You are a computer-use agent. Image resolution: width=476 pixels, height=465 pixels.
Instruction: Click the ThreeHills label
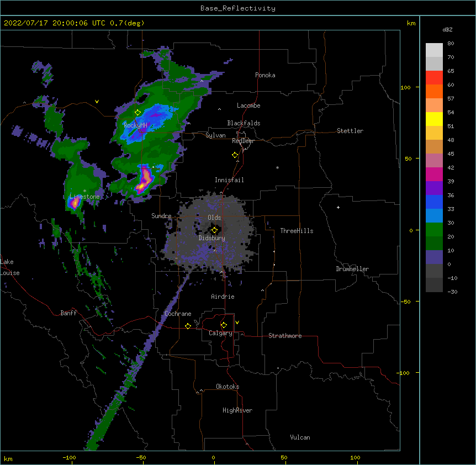[297, 231]
